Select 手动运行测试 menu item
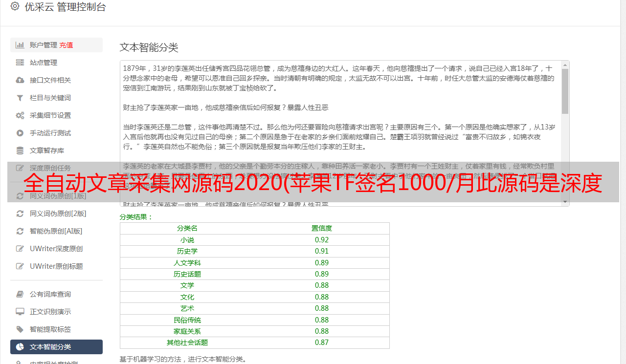The image size is (626, 364). (x=56, y=133)
